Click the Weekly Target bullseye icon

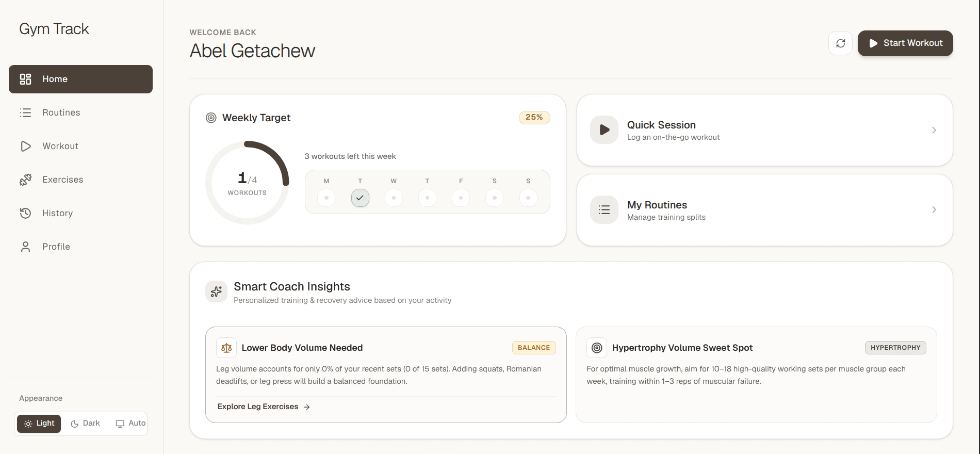click(211, 118)
